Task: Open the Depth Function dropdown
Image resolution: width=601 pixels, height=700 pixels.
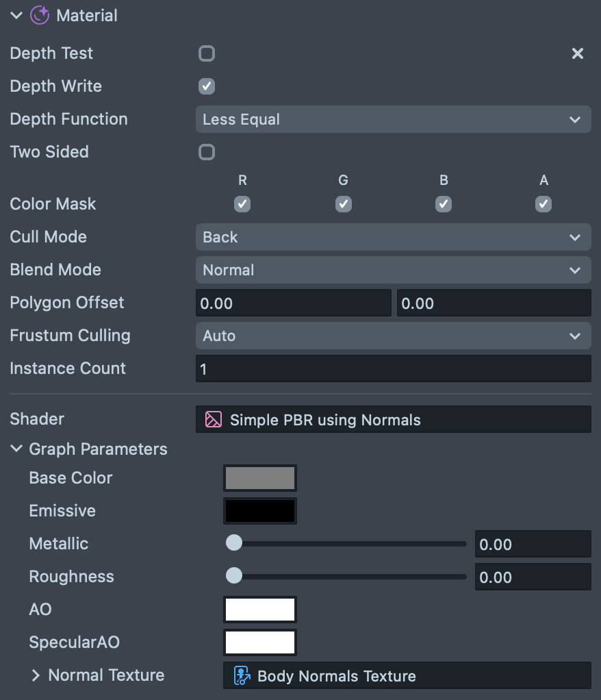Action: 393,119
